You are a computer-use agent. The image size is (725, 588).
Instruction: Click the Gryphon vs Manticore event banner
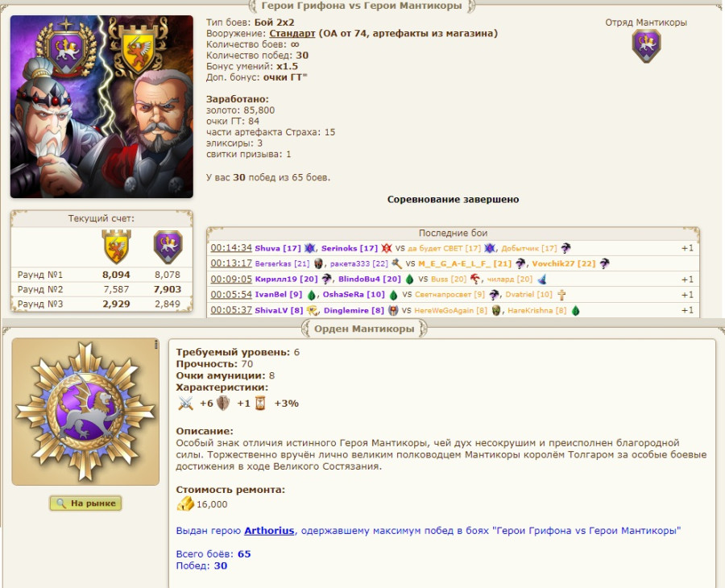pos(101,107)
